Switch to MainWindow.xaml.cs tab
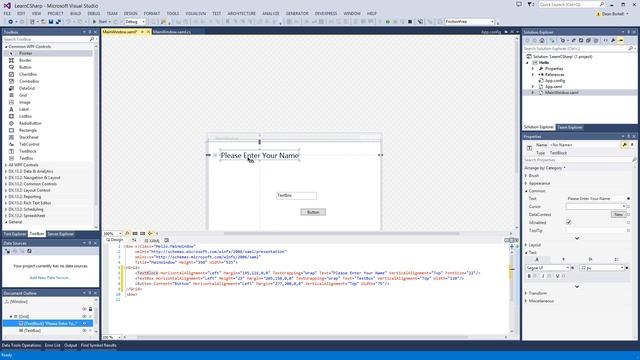The height and width of the screenshot is (360, 640). point(172,32)
